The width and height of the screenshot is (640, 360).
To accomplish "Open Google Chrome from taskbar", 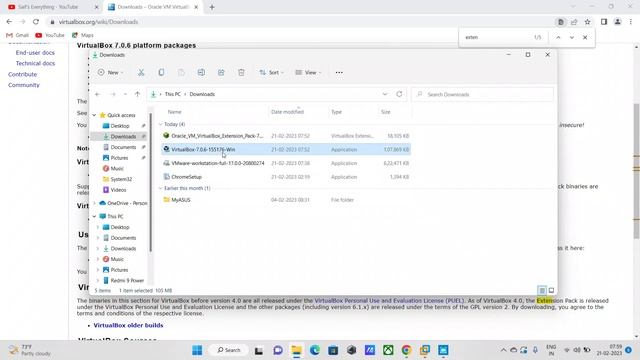I will click(407, 350).
